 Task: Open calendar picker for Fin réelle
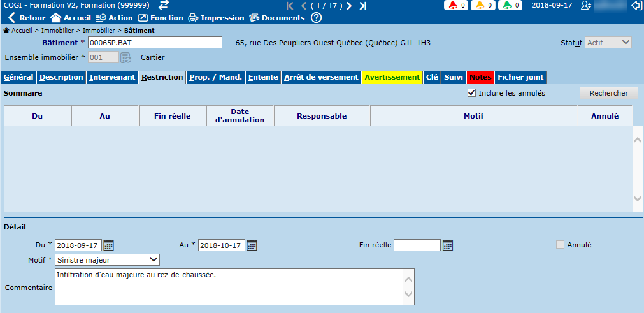pyautogui.click(x=448, y=245)
